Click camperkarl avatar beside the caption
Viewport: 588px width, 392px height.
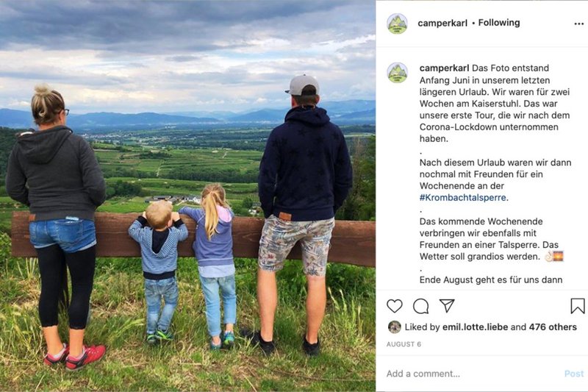(x=397, y=72)
